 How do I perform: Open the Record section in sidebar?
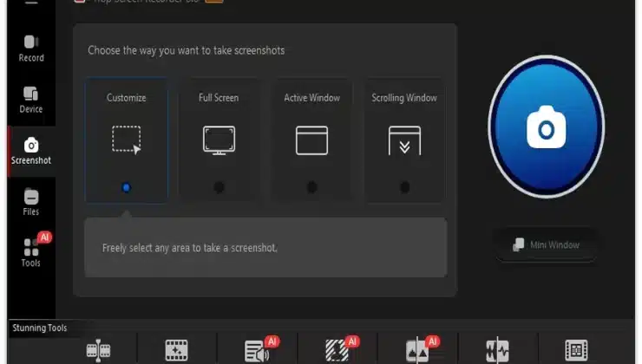click(31, 49)
